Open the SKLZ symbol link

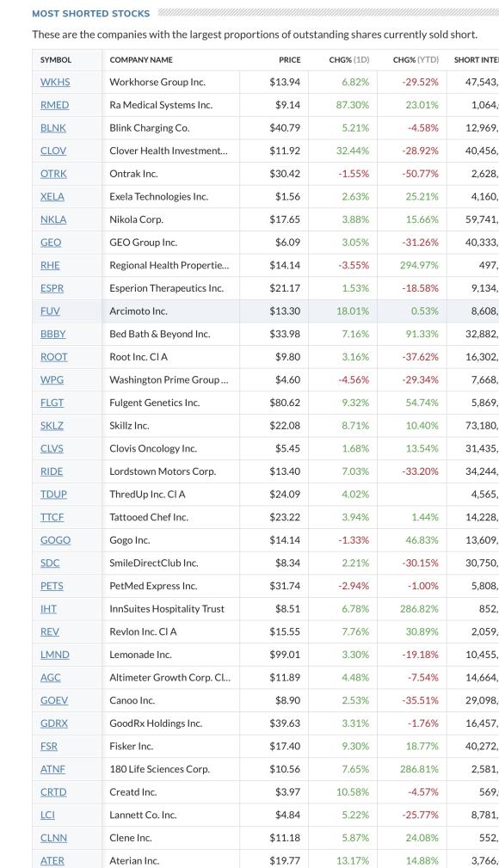click(x=52, y=426)
